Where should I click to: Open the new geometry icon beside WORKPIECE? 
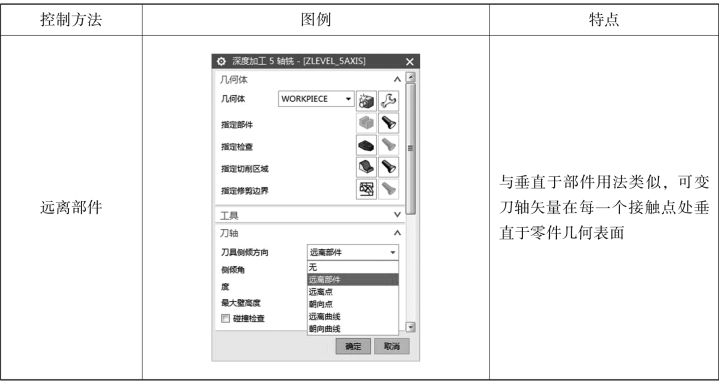point(366,100)
